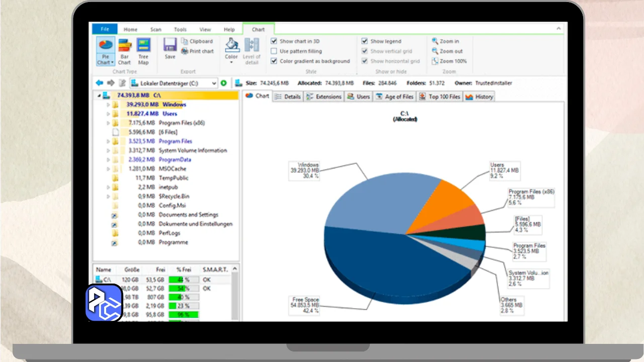Open the Tools ribbon tab
This screenshot has width=644, height=362.
tap(180, 30)
